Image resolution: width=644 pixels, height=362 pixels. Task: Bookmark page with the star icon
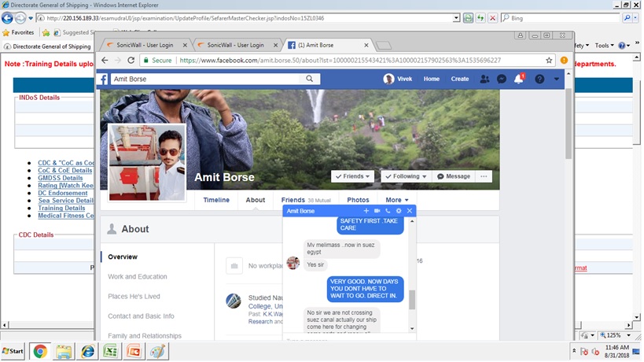click(549, 60)
